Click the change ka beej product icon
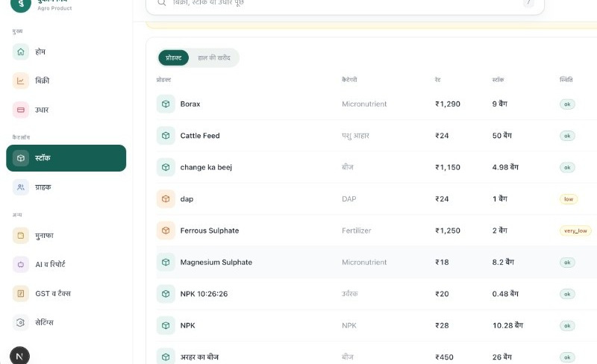597x364 pixels. click(166, 167)
